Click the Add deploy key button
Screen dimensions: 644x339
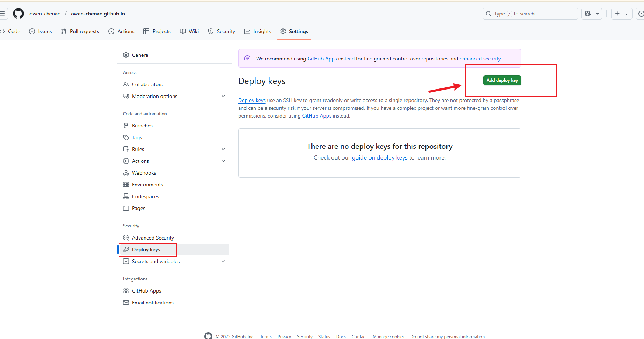point(502,80)
